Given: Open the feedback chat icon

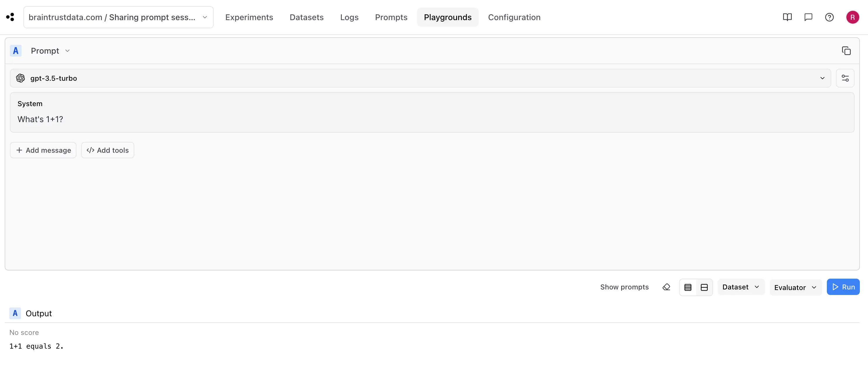Looking at the screenshot, I should [808, 17].
